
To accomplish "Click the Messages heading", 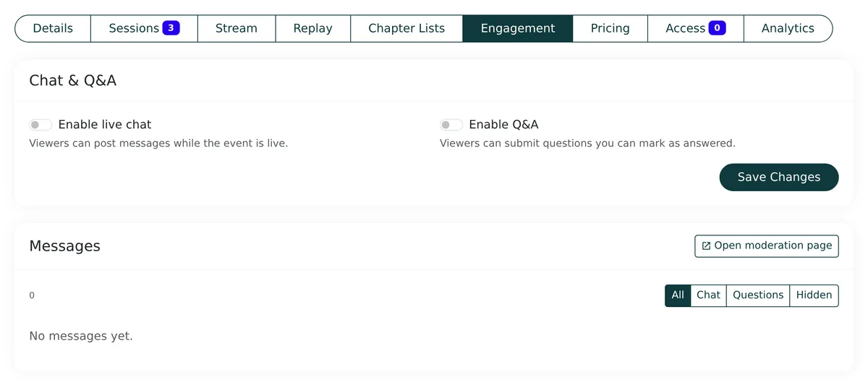I will point(64,246).
